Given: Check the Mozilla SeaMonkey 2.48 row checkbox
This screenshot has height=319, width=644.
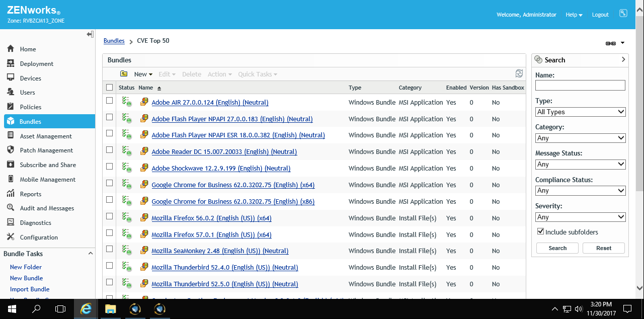Looking at the screenshot, I should (x=110, y=249).
